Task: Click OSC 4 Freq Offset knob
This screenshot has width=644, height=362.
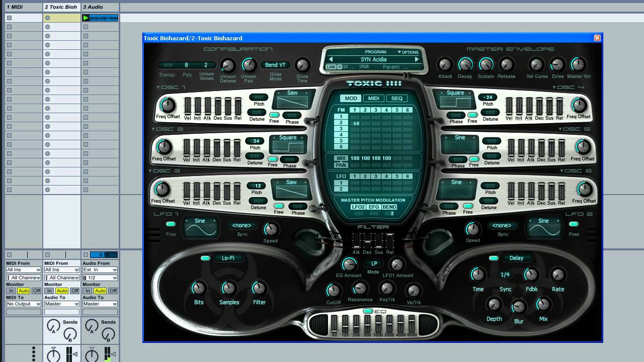Action: [x=579, y=105]
